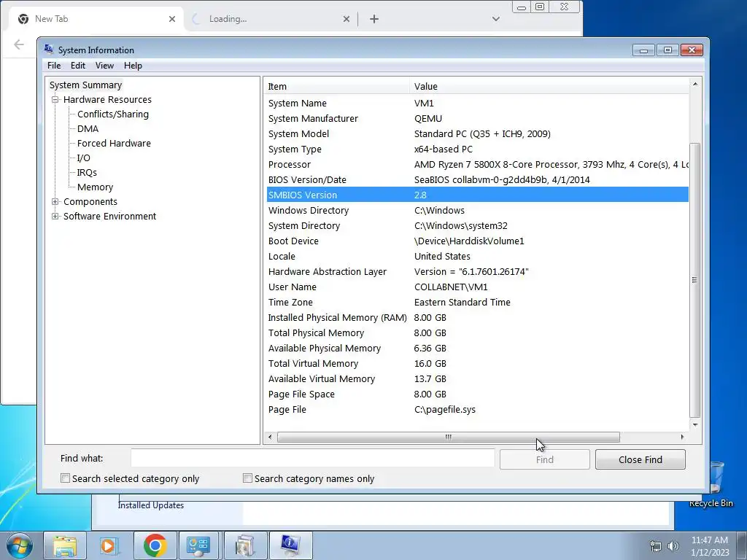Select Forced Hardware in the tree

click(114, 144)
